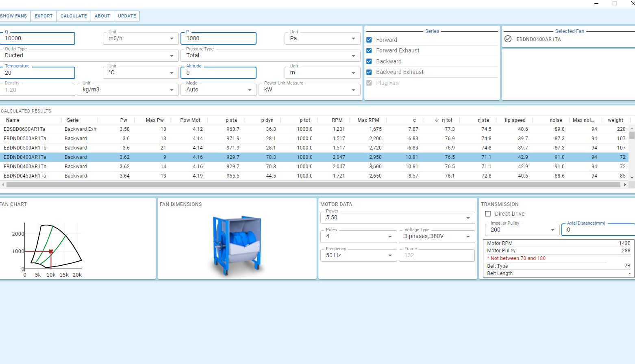Toggle the Backward Exhaust series checkbox
Image resolution: width=635 pixels, height=364 pixels.
click(369, 72)
